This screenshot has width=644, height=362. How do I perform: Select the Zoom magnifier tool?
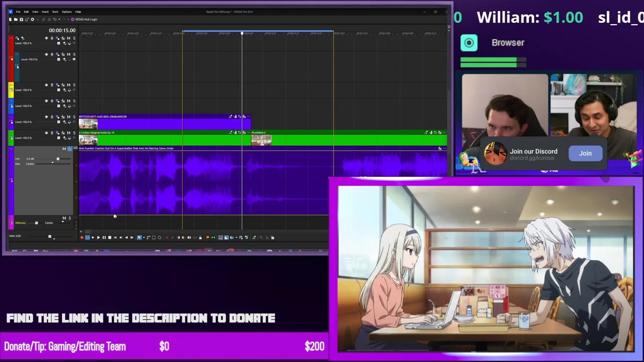tap(159, 237)
